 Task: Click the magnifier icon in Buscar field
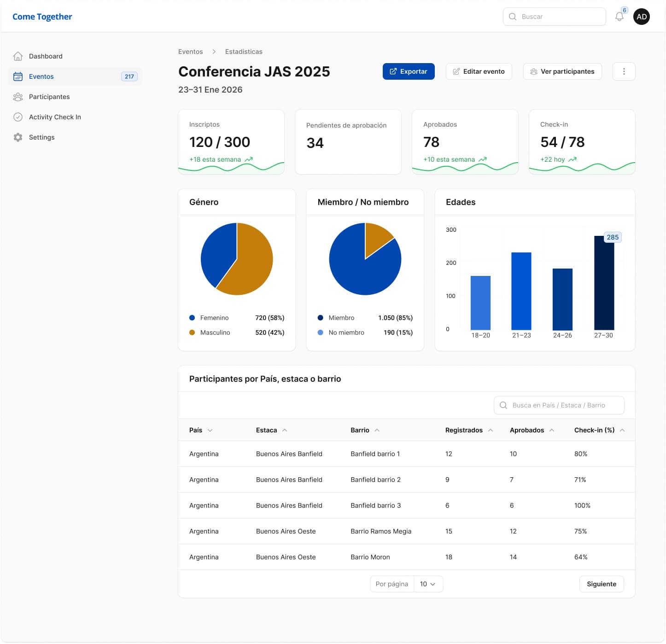point(512,17)
